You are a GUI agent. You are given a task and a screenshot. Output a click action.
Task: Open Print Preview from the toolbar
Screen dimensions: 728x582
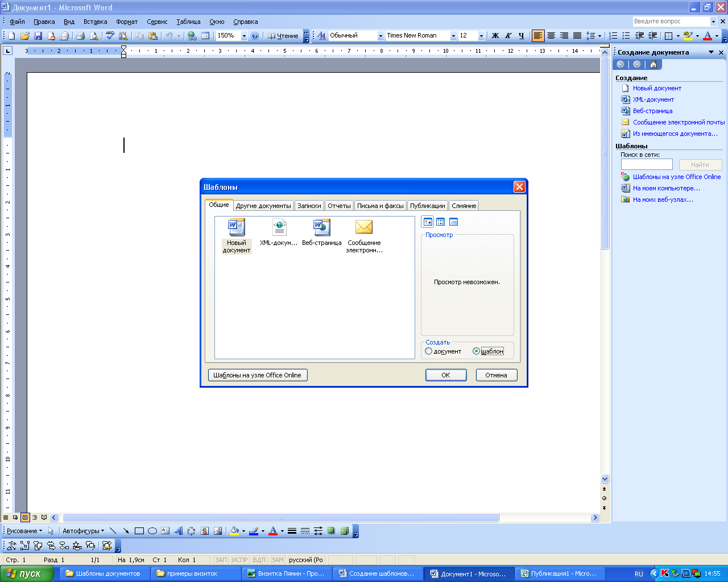point(93,36)
